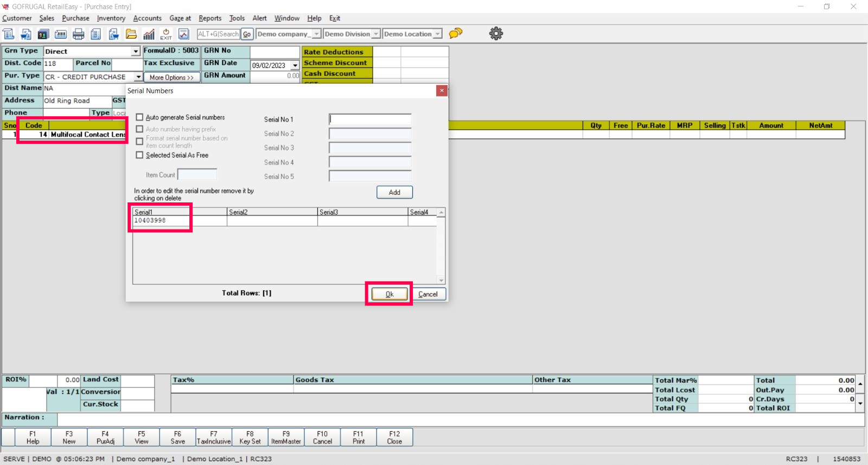The width and height of the screenshot is (868, 465).
Task: Tick the Selected Serial As Free checkbox
Action: 139,155
